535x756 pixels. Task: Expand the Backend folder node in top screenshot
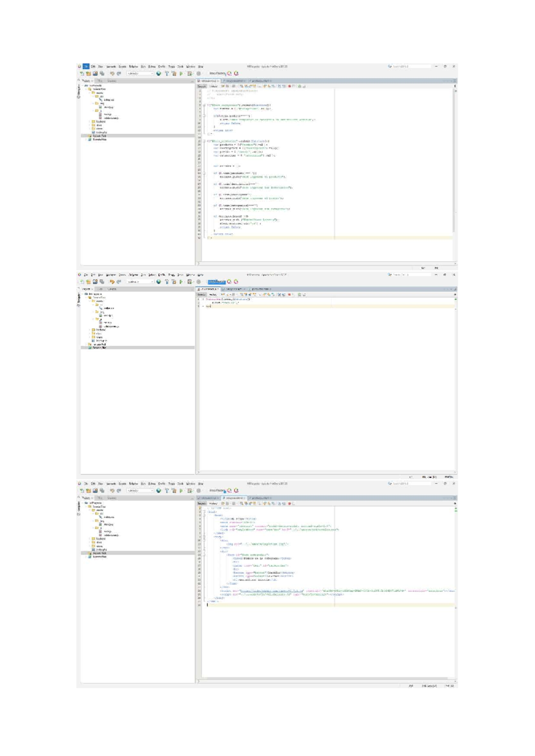[90, 121]
